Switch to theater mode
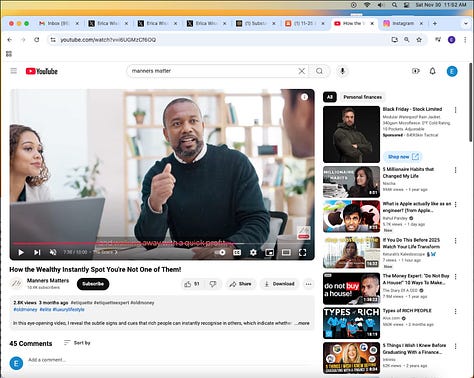Viewport: 474px width, 378px height. click(286, 252)
